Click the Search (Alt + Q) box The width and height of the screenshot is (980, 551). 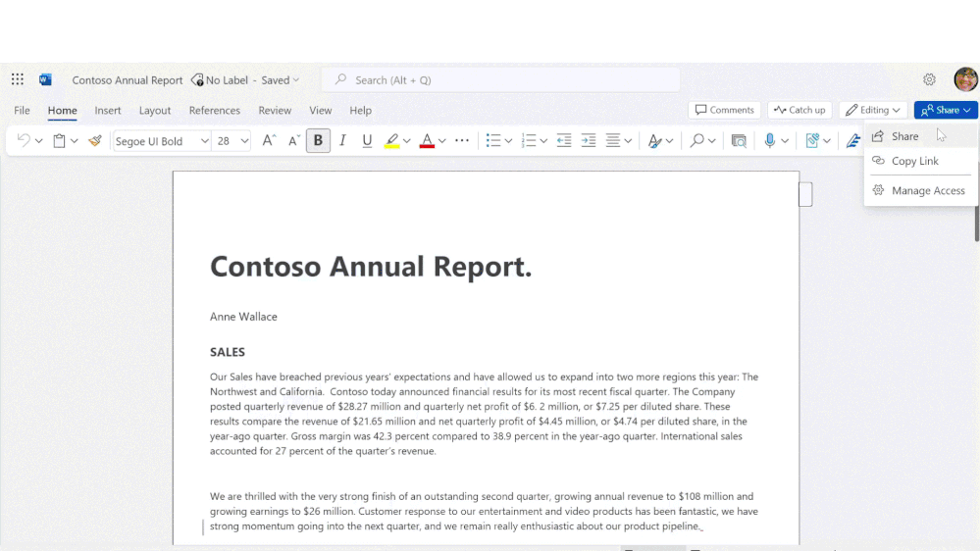tap(500, 80)
